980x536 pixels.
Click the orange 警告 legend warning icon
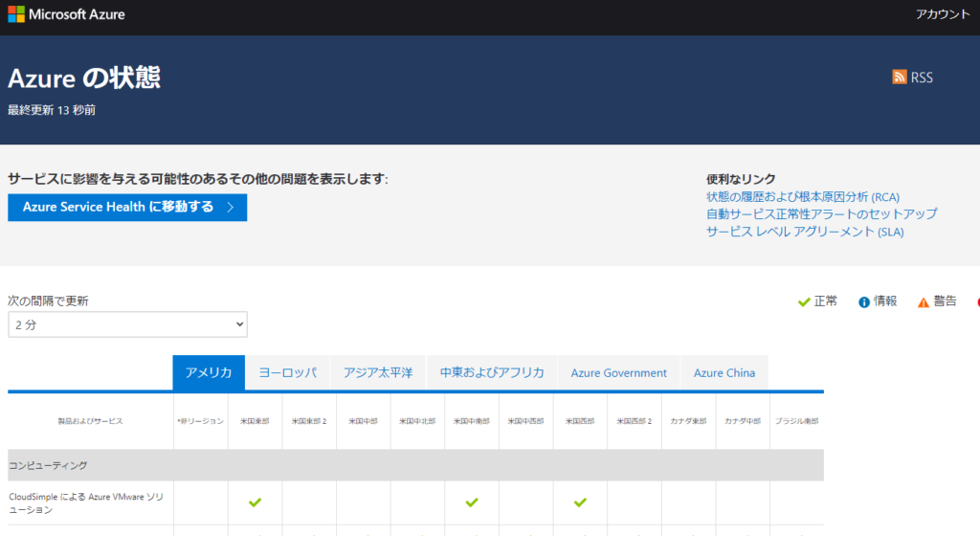pos(924,302)
